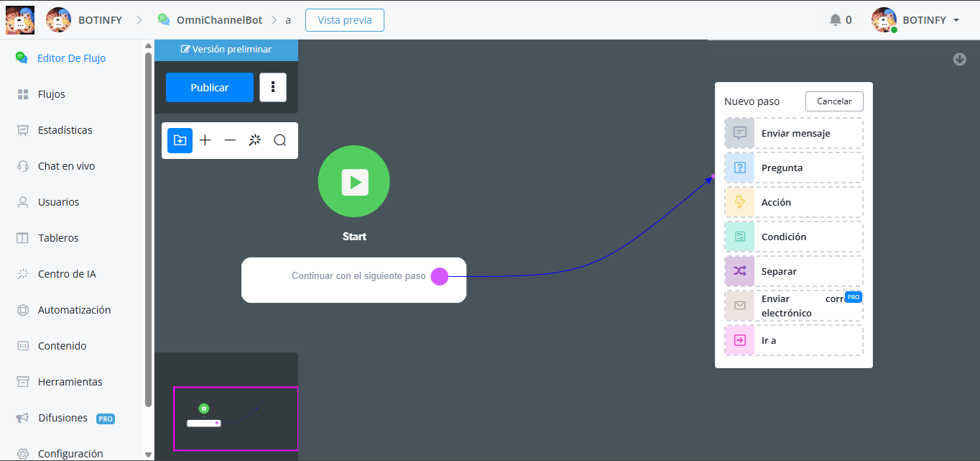Image resolution: width=980 pixels, height=461 pixels.
Task: Click the Cancelar button in Nuevo paso
Action: point(834,101)
